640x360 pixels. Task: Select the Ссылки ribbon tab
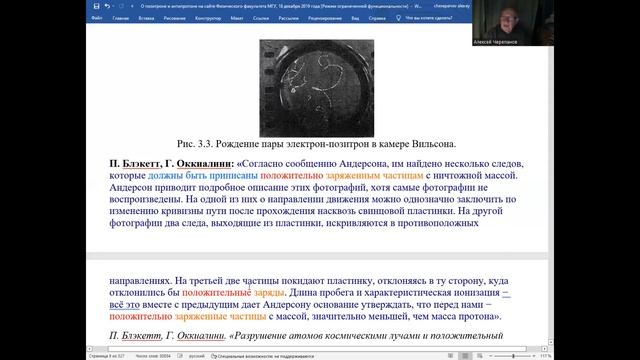(x=261, y=18)
